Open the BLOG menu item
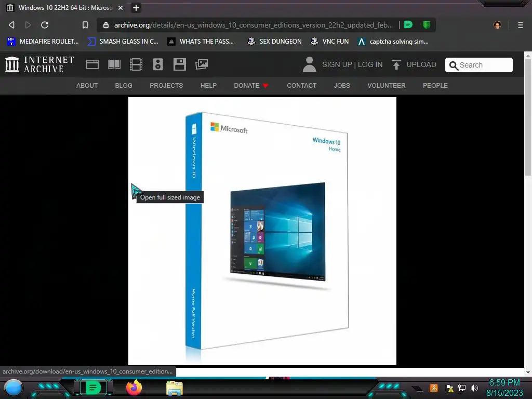The width and height of the screenshot is (532, 399). point(124,86)
